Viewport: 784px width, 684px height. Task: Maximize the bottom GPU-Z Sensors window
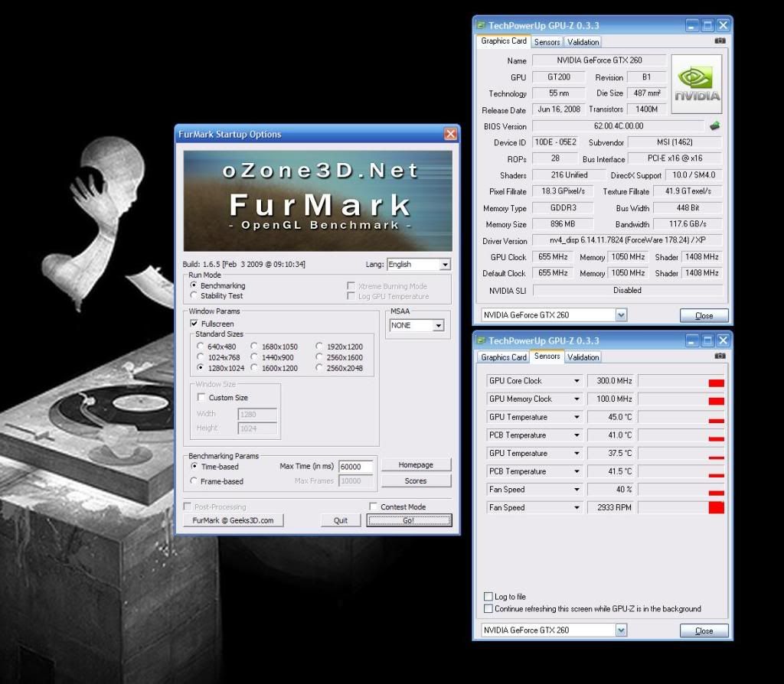[x=707, y=340]
